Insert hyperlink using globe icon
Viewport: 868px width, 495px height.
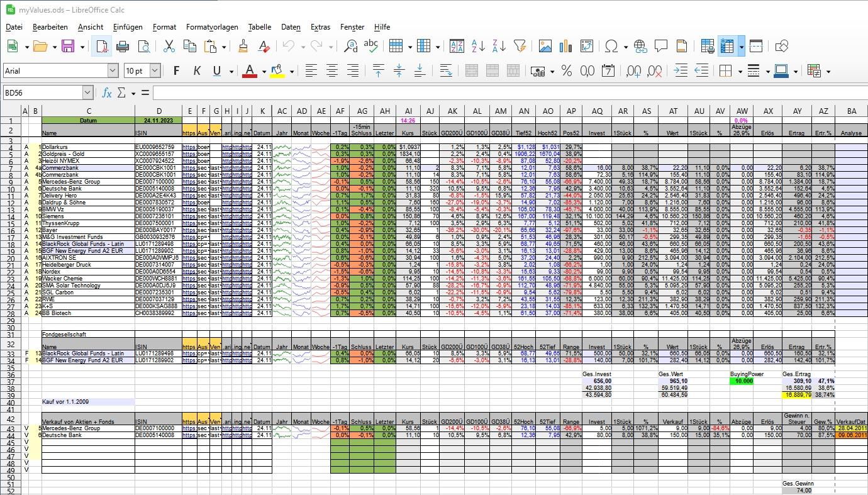[640, 46]
